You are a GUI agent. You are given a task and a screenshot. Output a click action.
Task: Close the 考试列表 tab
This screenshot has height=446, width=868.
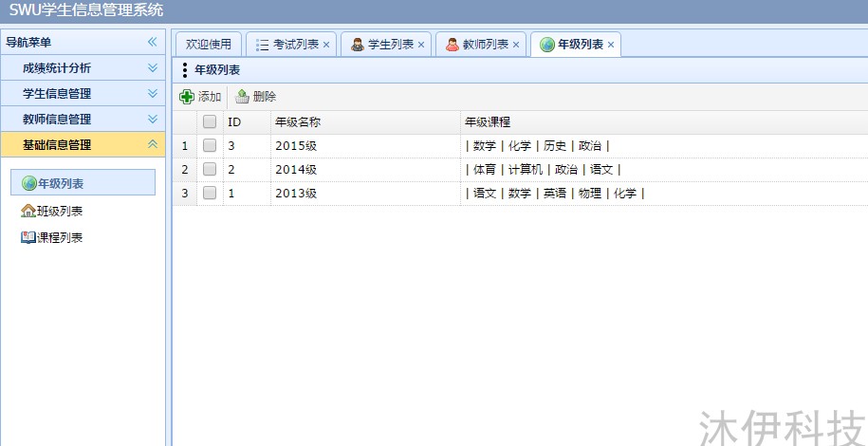click(x=326, y=45)
